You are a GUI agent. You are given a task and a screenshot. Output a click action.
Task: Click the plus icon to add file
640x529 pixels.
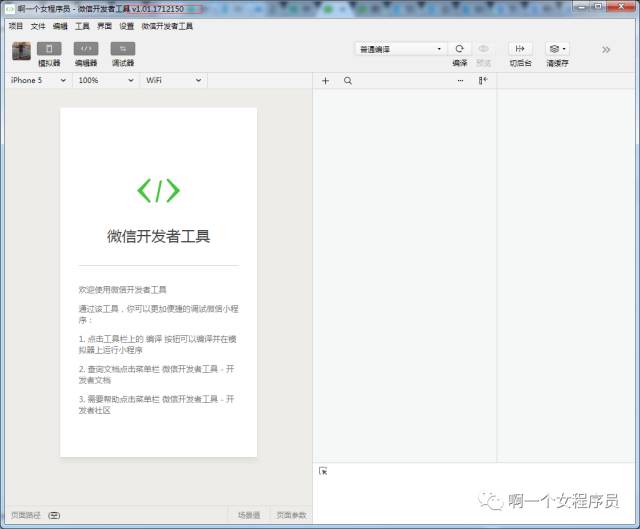pos(325,81)
